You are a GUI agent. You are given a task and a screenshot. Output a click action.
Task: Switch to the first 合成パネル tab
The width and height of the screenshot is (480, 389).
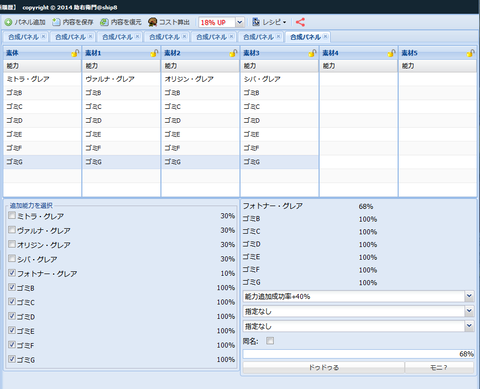[x=23, y=37]
